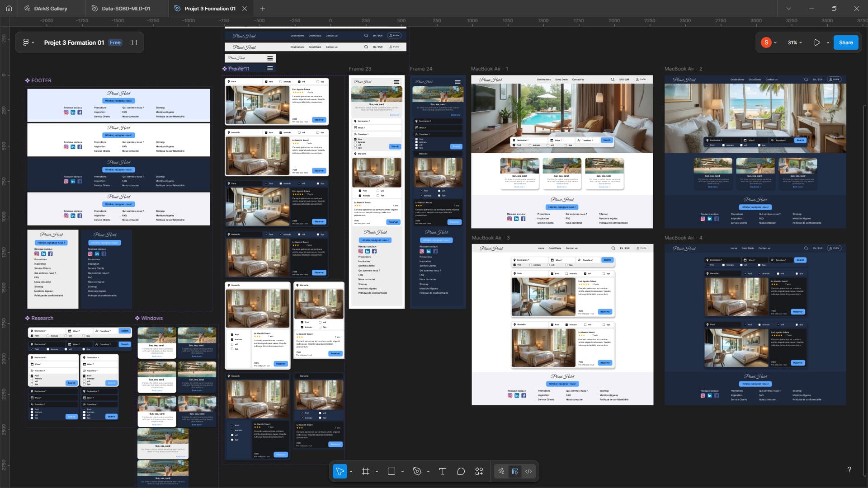This screenshot has height=488, width=868.
Task: Open the user avatar S dropdown
Action: (x=769, y=42)
